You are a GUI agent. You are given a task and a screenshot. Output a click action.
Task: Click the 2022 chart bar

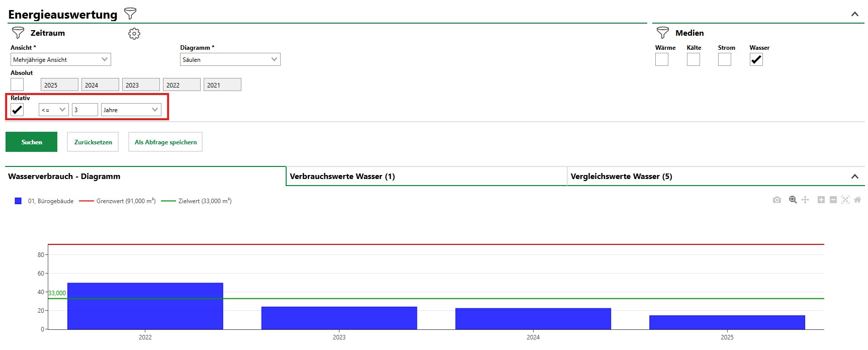(x=145, y=306)
